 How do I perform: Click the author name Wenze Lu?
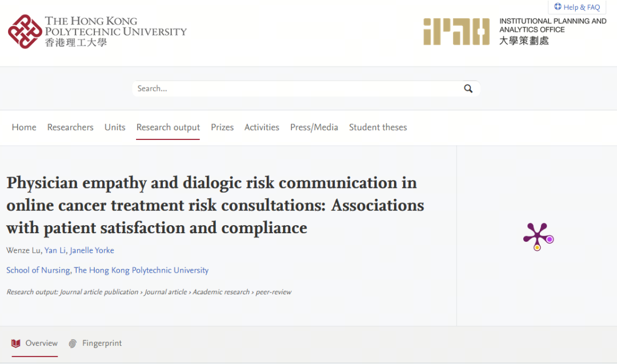point(23,250)
